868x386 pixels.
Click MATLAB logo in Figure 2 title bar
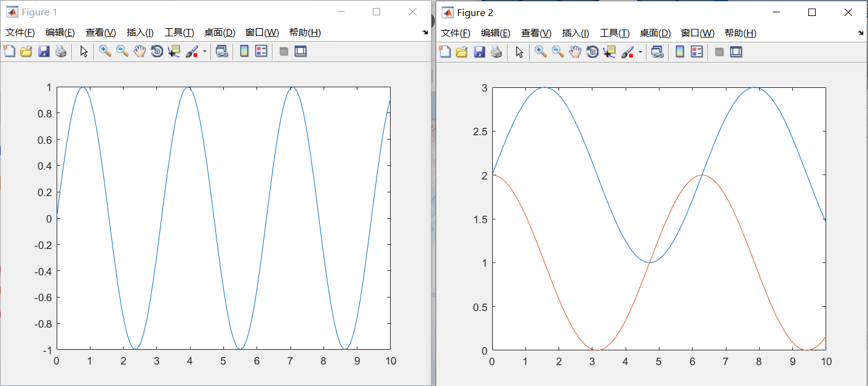447,13
